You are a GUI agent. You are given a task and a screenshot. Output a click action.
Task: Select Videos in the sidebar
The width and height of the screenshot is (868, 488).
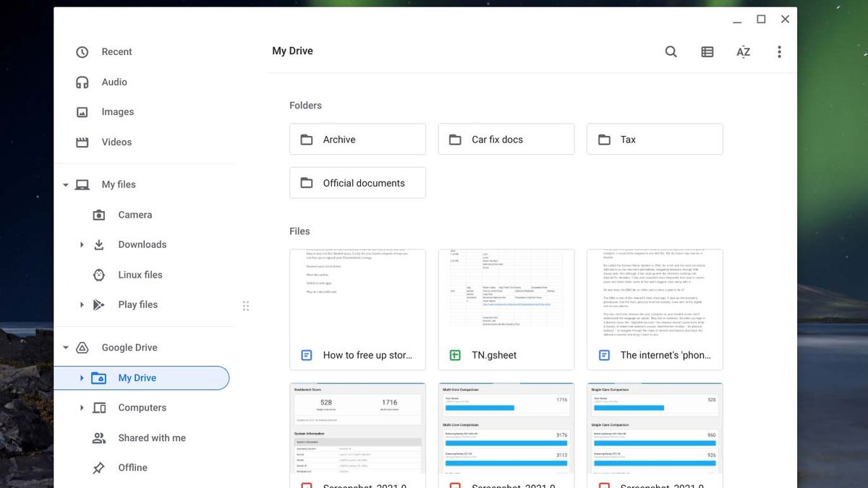pos(82,142)
